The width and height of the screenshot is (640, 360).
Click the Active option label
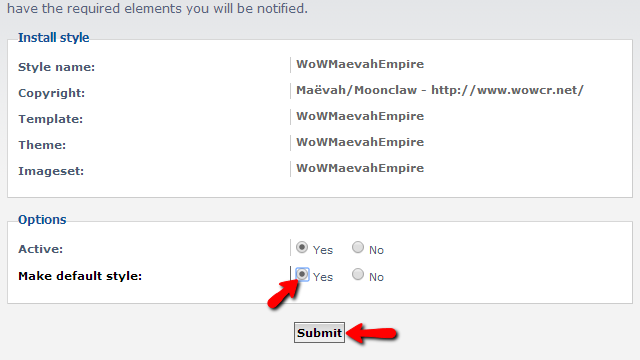pyautogui.click(x=40, y=249)
